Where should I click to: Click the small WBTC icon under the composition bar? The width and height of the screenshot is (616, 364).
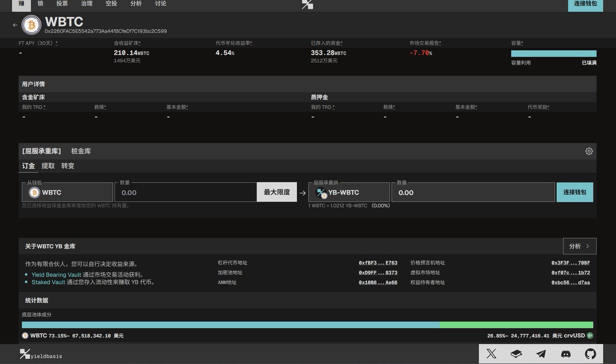click(25, 336)
